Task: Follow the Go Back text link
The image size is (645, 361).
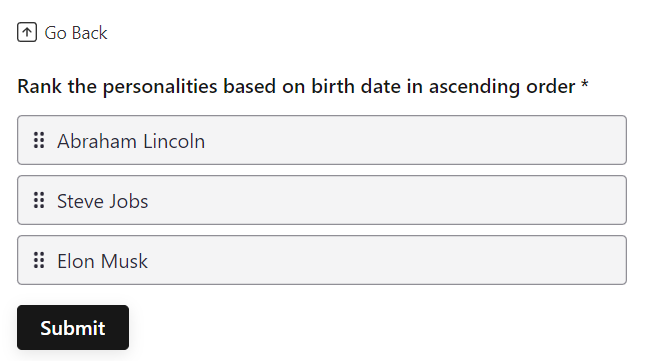Action: tap(76, 33)
